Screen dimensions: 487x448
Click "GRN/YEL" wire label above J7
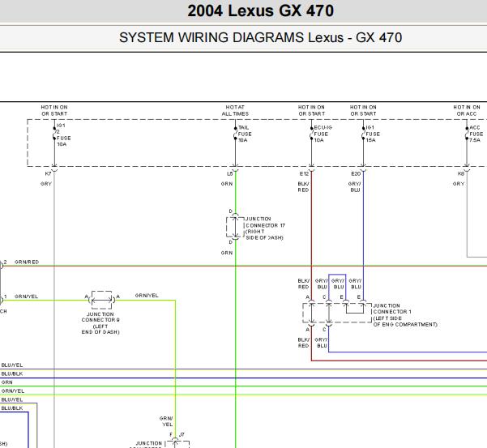pos(166,421)
